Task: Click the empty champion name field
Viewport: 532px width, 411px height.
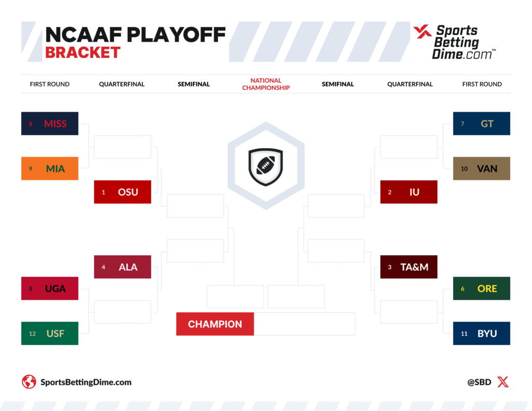Action: [x=304, y=324]
